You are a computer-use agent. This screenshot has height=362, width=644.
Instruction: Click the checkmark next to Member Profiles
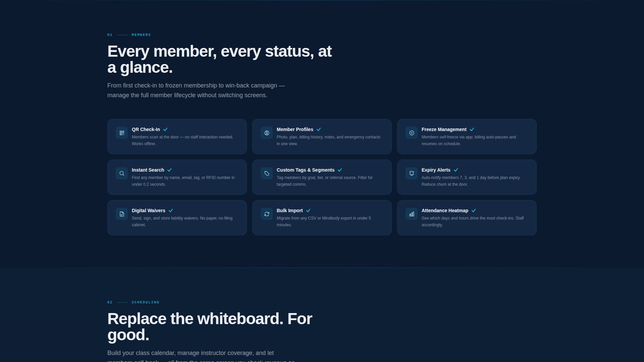click(319, 129)
